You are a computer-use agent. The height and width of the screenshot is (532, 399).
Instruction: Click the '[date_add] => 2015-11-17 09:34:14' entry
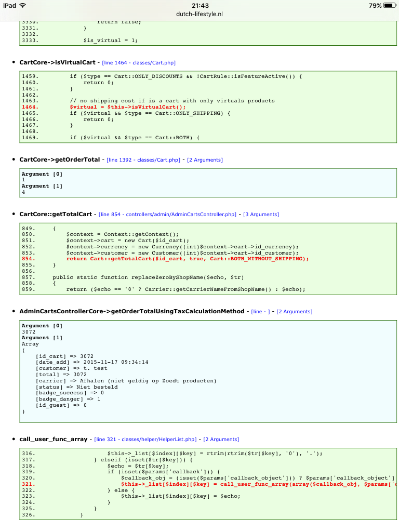click(x=92, y=362)
